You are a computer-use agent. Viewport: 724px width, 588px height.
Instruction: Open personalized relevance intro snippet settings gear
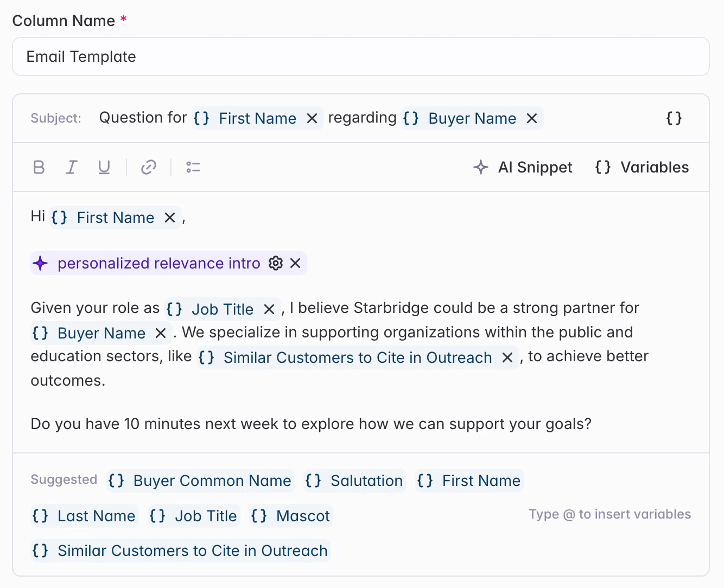click(276, 263)
